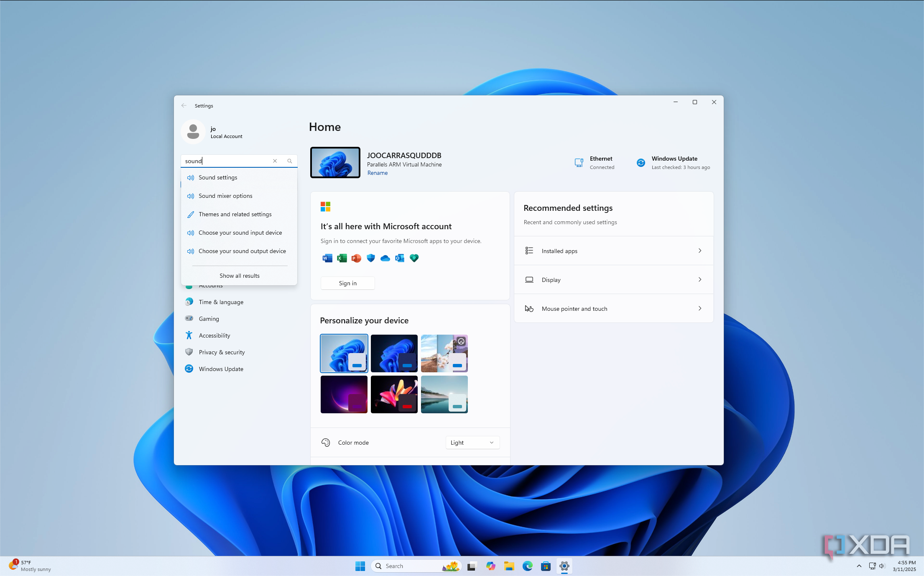The image size is (924, 576).
Task: Open the jo local account profile picture
Action: 193,132
